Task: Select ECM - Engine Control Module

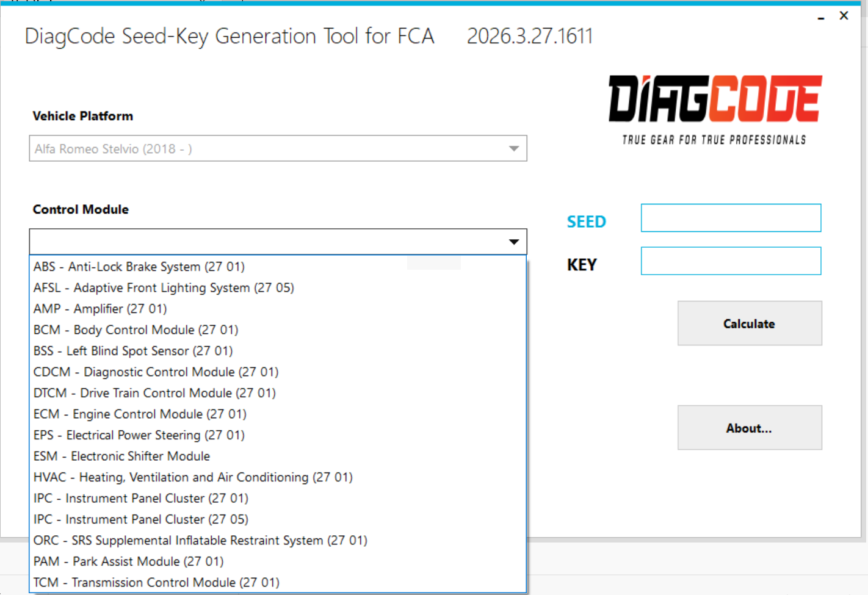Action: pyautogui.click(x=140, y=414)
